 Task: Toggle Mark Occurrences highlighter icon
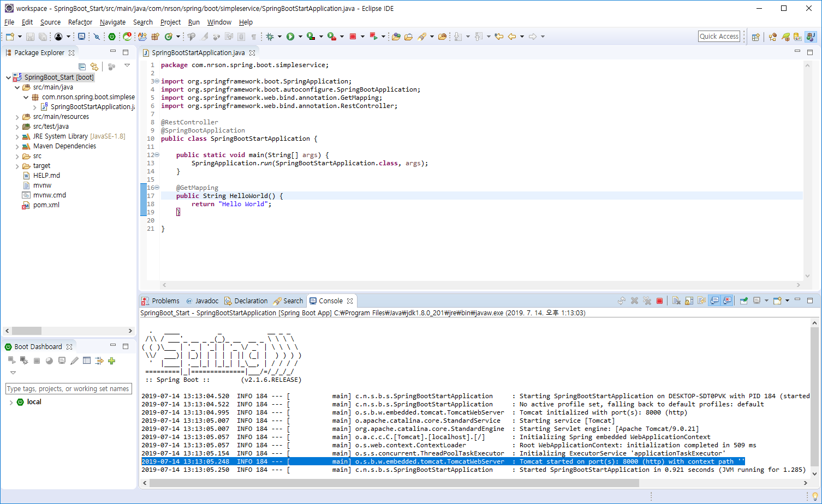point(205,37)
